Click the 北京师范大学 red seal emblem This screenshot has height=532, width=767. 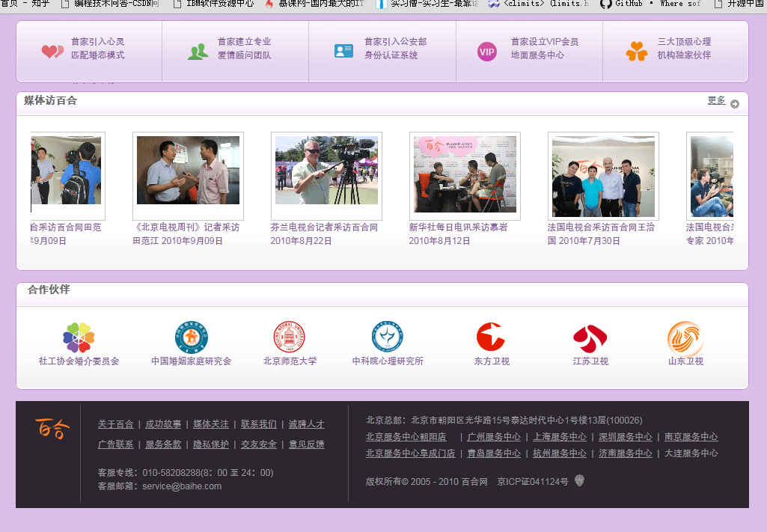tap(290, 336)
